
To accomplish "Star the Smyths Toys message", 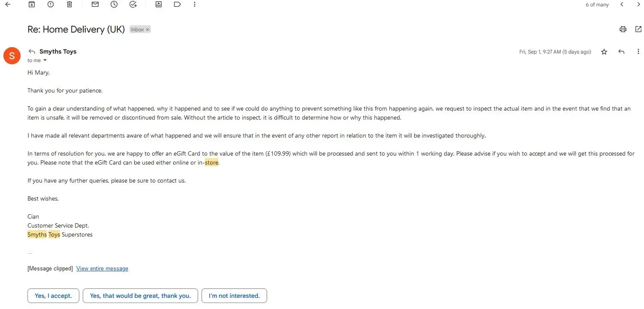I will (604, 52).
